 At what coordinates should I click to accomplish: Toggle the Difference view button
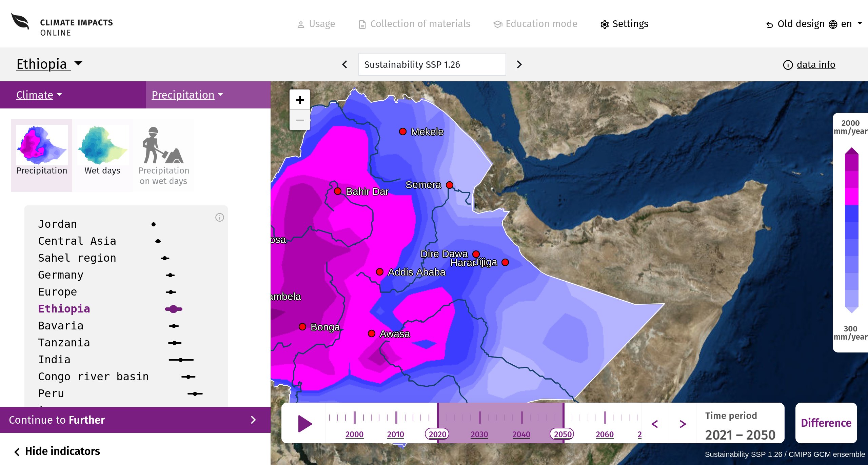pos(826,423)
